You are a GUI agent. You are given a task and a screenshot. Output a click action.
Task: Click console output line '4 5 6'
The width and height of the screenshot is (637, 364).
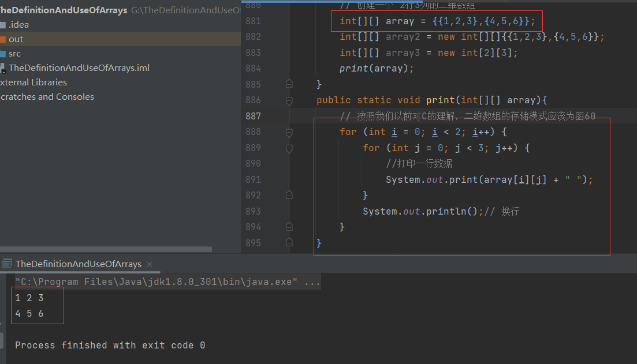pyautogui.click(x=29, y=314)
